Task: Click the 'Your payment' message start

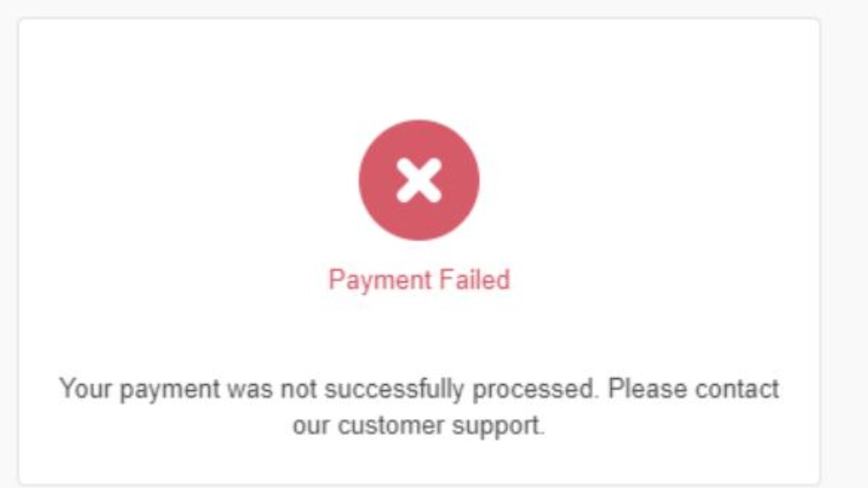Action: [x=140, y=390]
